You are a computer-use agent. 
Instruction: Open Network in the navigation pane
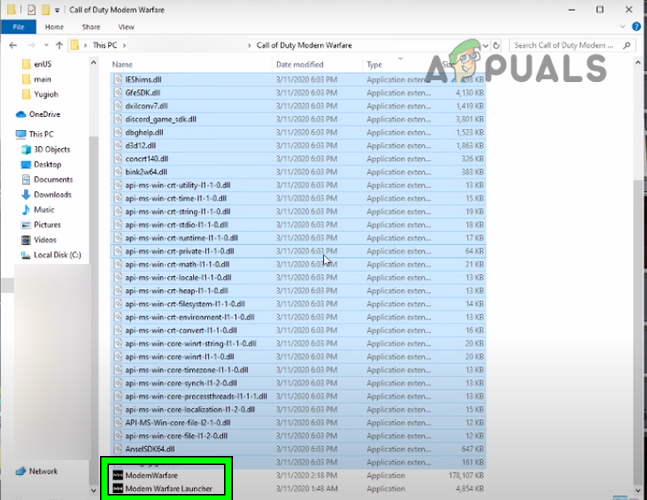[x=43, y=471]
